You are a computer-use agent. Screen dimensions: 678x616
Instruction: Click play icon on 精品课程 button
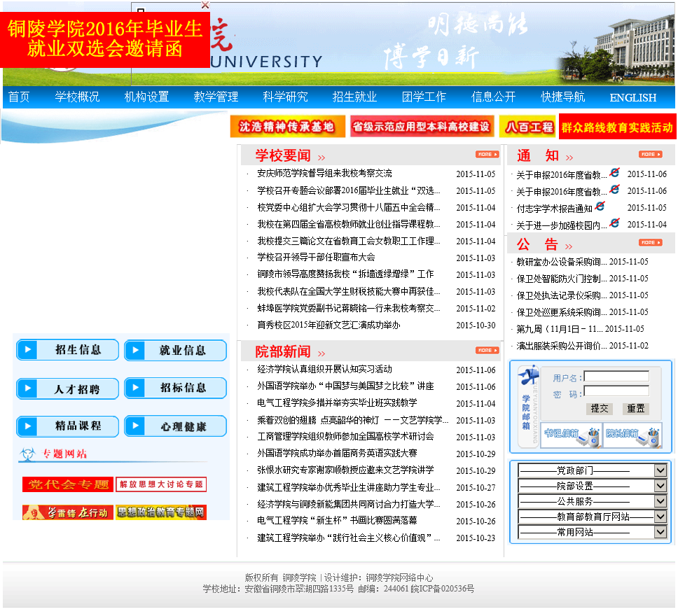pyautogui.click(x=28, y=426)
